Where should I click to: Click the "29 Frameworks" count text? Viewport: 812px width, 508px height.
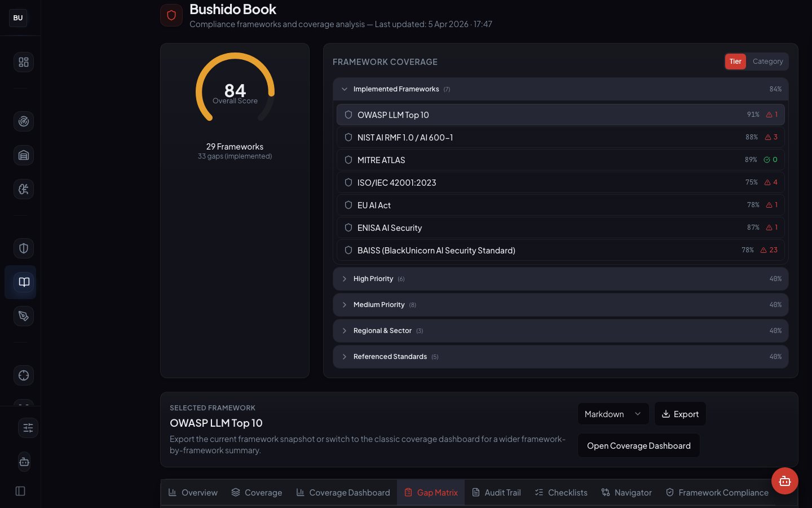tap(235, 147)
